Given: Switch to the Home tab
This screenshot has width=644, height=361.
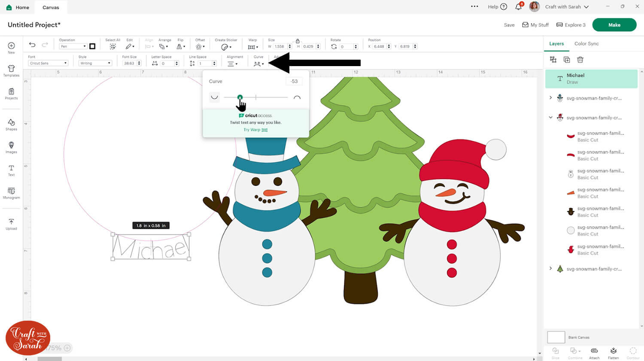Looking at the screenshot, I should (18, 7).
